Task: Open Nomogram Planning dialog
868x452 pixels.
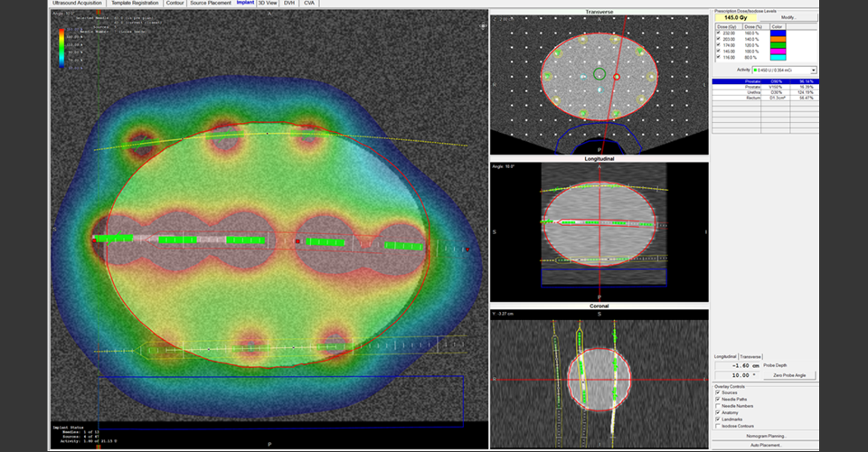Action: (x=766, y=436)
